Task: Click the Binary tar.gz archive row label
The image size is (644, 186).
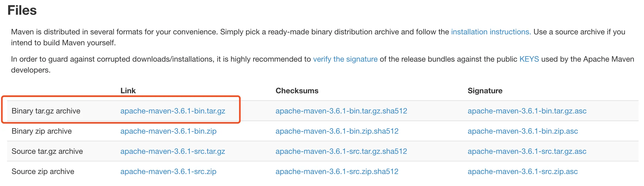Action: (46, 111)
